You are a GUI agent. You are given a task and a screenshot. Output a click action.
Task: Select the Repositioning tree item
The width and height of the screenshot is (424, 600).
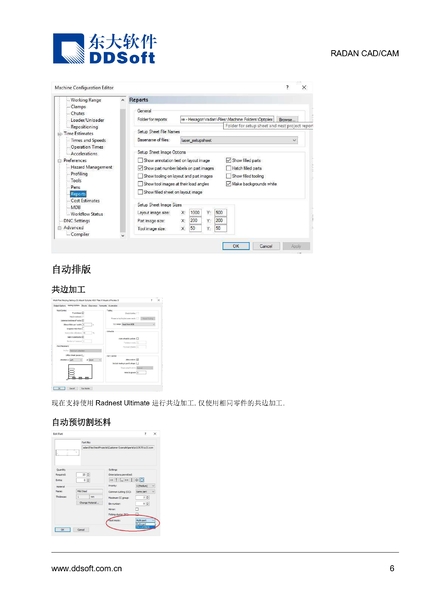pos(84,127)
